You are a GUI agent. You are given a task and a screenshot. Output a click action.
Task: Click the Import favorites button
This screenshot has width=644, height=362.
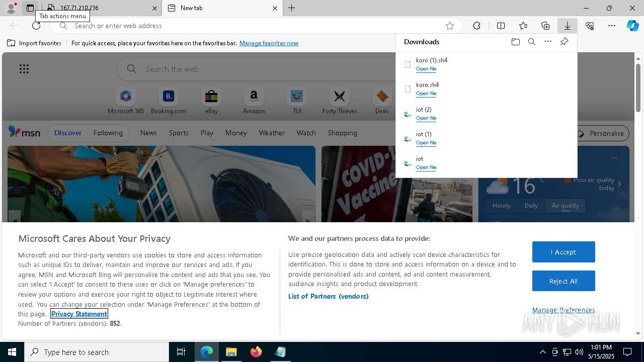pyautogui.click(x=34, y=43)
